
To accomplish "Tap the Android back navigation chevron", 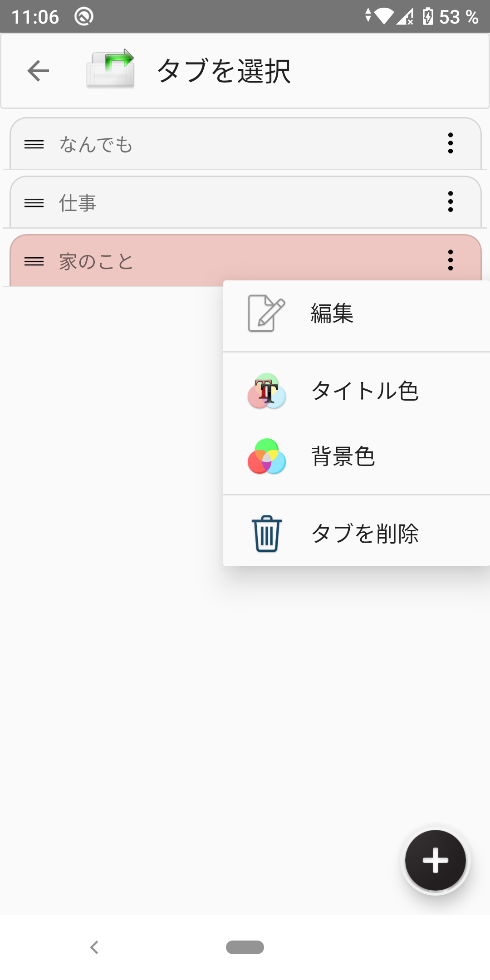I will click(94, 947).
